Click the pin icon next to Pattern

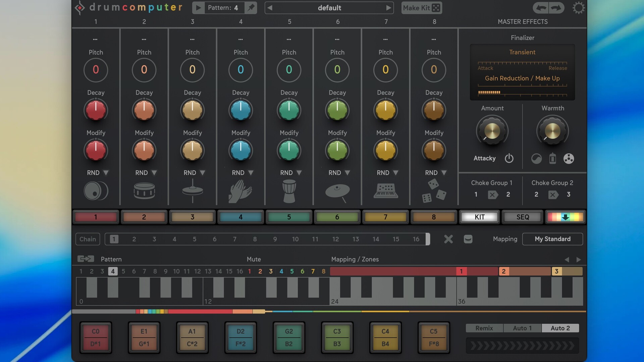251,8
